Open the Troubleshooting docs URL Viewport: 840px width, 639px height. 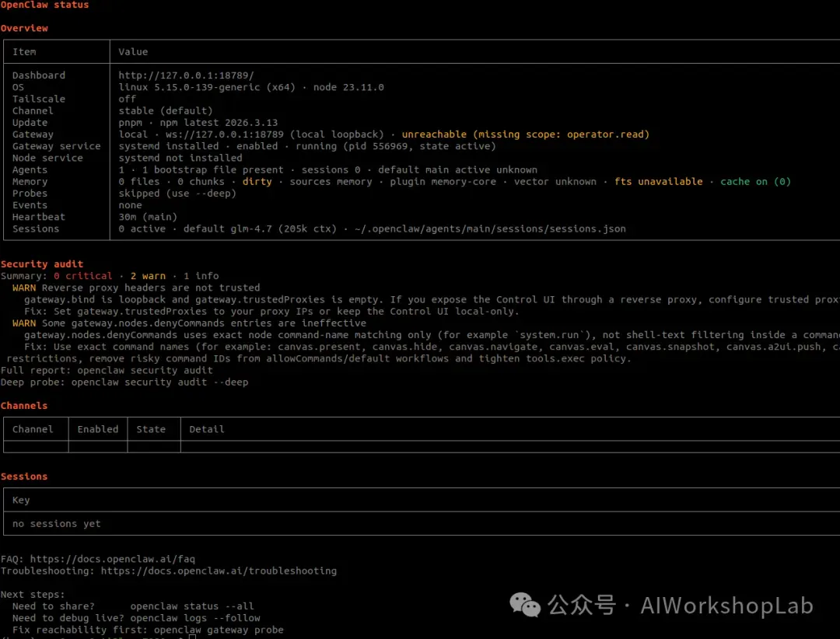[219, 571]
